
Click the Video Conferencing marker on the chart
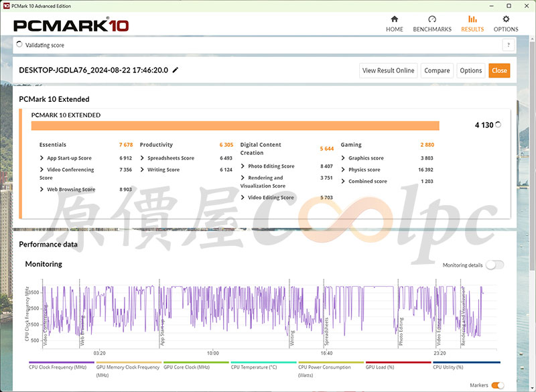46,325
